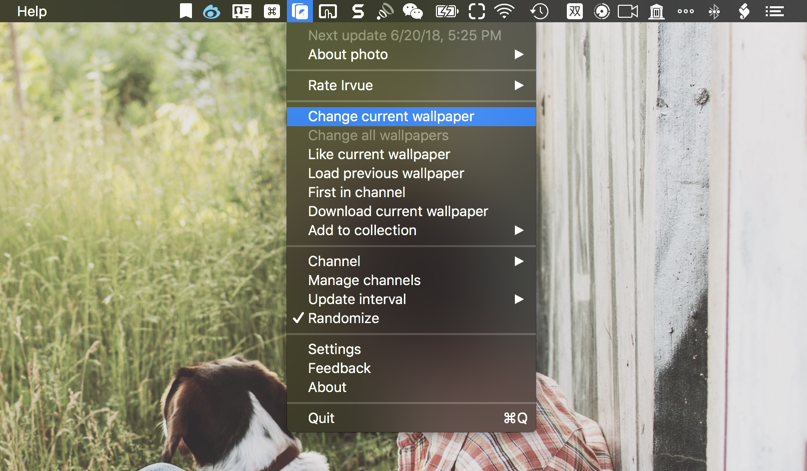The height and width of the screenshot is (471, 807).
Task: Click the battery charging icon
Action: pos(446,12)
